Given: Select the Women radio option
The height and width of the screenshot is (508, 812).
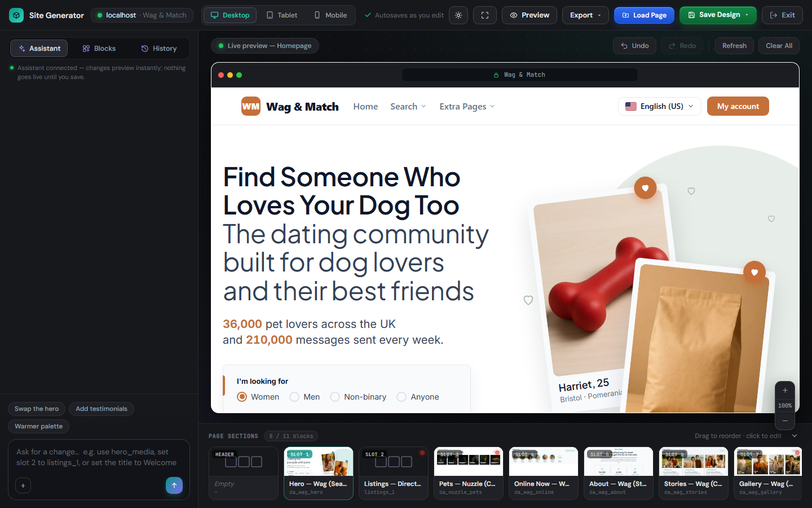Looking at the screenshot, I should click(x=242, y=397).
